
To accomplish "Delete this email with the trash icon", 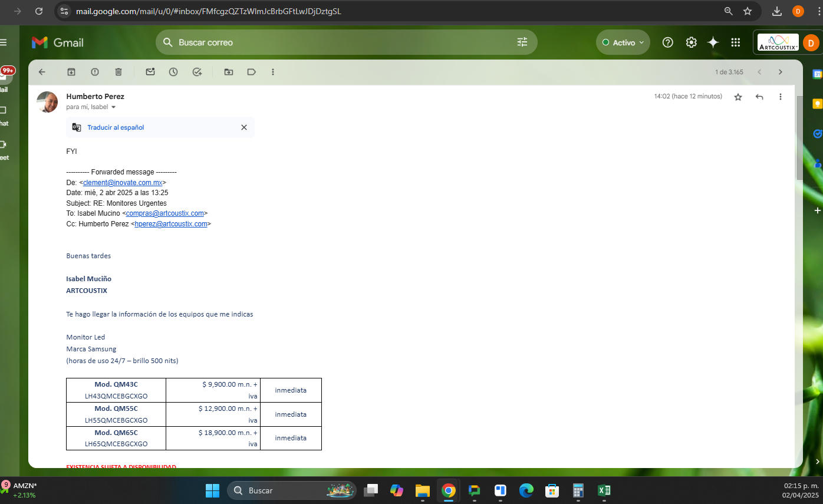I will 118,72.
